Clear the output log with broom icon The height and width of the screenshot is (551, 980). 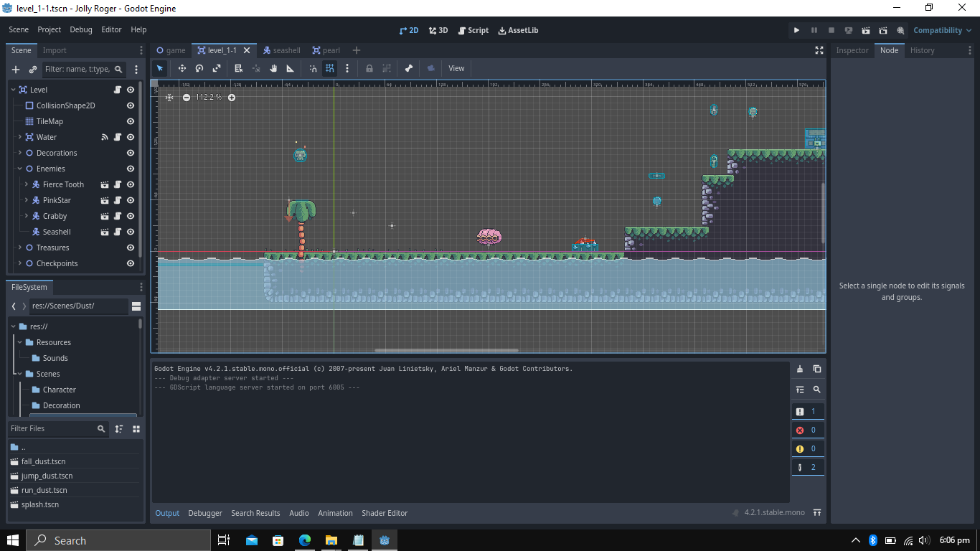(800, 369)
